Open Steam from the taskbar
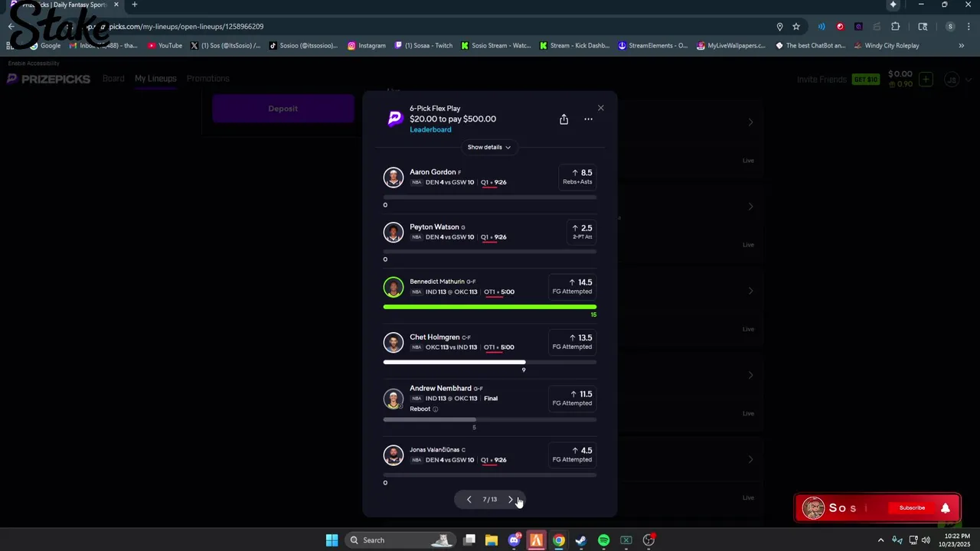 click(581, 540)
